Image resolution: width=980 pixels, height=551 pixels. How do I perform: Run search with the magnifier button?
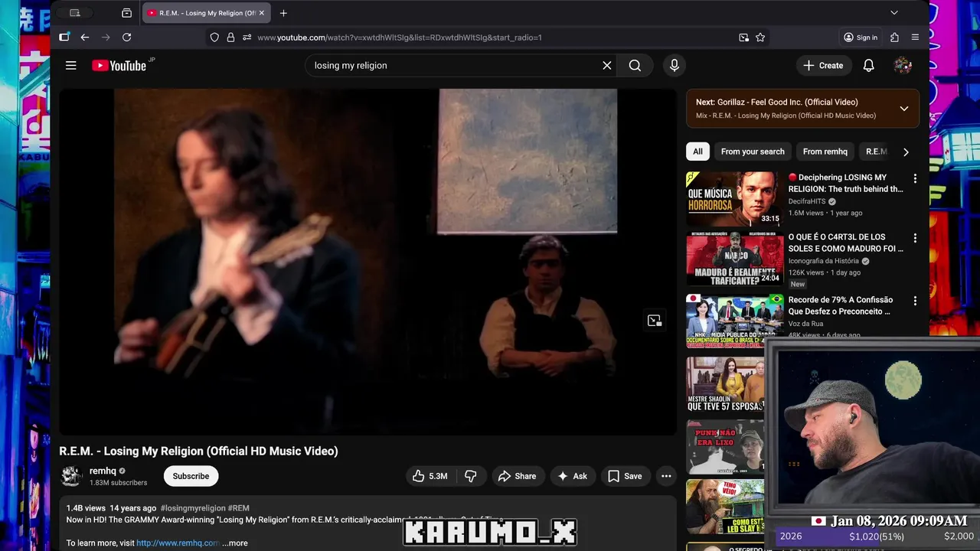coord(635,66)
